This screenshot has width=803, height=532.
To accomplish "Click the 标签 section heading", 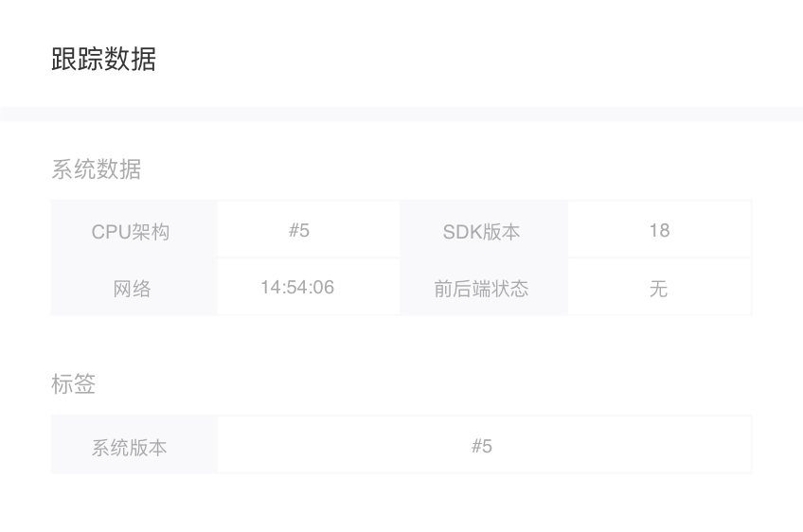I will 73,383.
